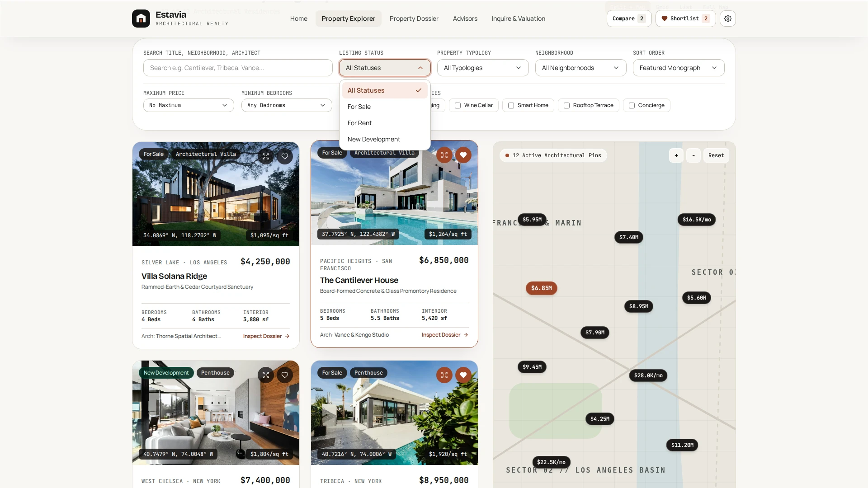868x488 pixels.
Task: Focus the search title, neighborhood field
Action: coord(238,68)
